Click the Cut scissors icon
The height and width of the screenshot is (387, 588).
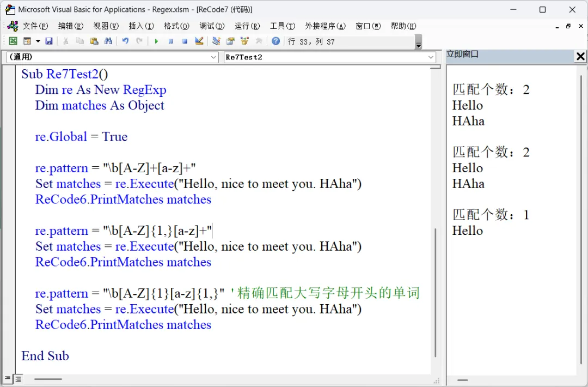pyautogui.click(x=66, y=41)
